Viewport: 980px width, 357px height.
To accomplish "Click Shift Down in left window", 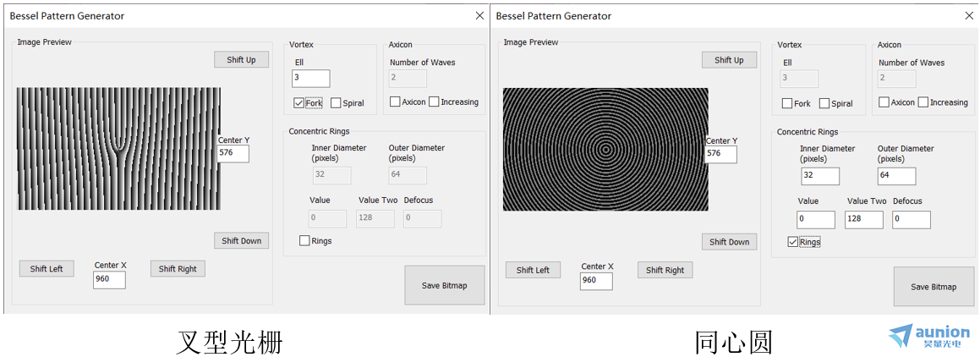I will [241, 241].
